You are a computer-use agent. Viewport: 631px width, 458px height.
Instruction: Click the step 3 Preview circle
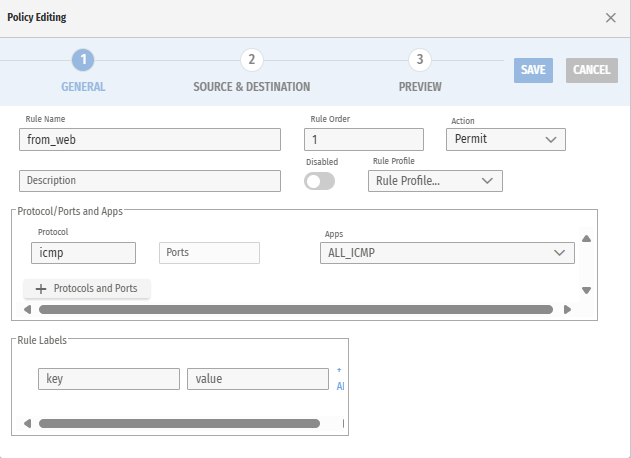pos(420,60)
